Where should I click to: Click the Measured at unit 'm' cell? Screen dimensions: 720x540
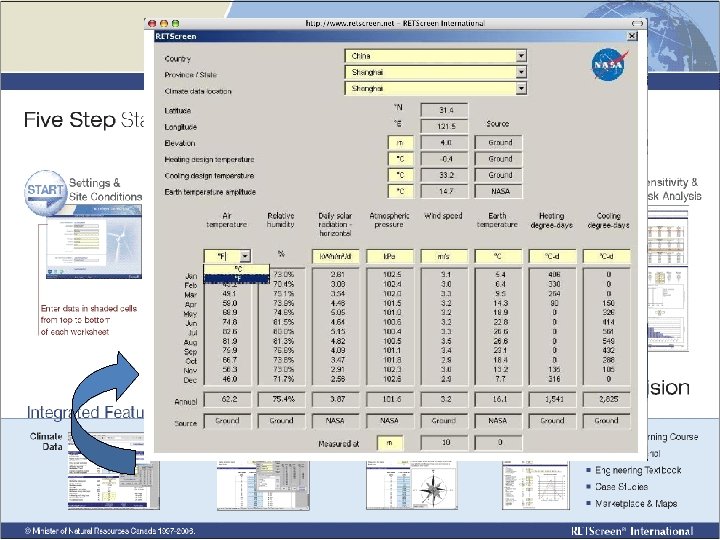point(390,443)
